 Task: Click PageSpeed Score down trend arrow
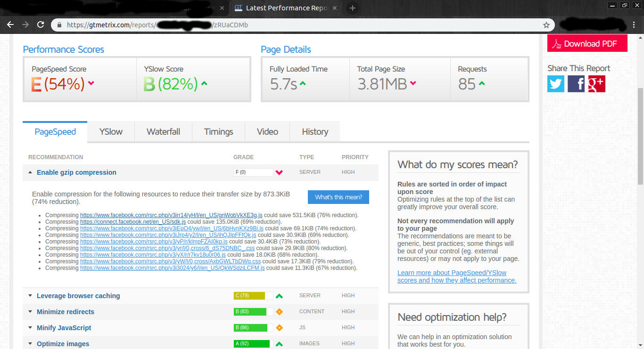(x=91, y=83)
